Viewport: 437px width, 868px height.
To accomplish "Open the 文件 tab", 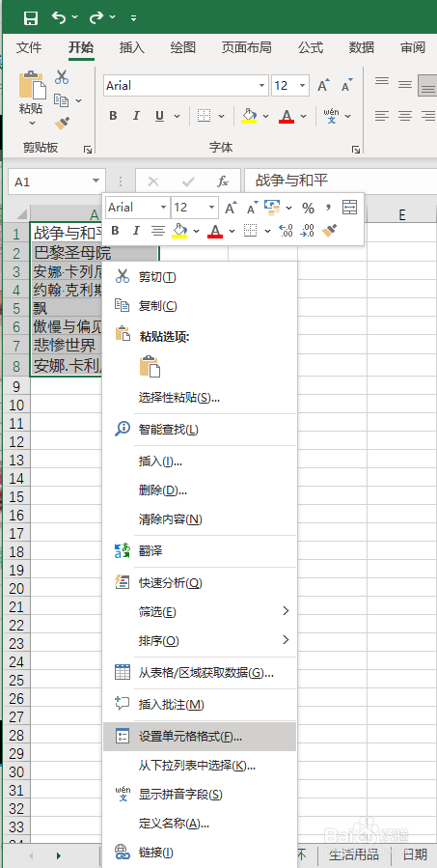I will coord(29,47).
